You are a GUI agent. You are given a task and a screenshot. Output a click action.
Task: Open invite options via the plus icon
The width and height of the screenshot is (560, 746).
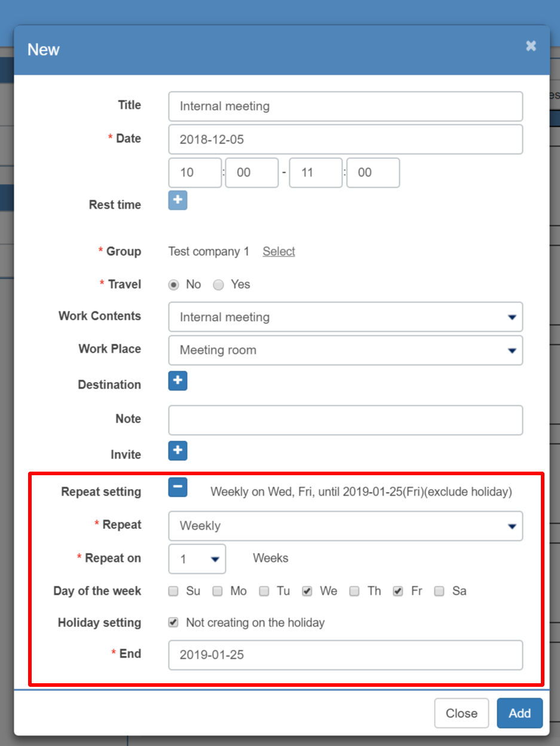178,451
